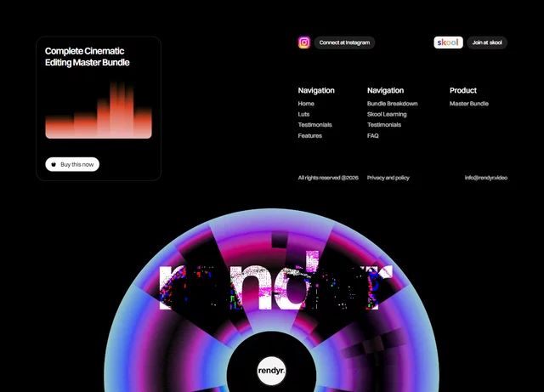Open the Bundle Breakdown link
This screenshot has height=392, width=544.
point(393,104)
